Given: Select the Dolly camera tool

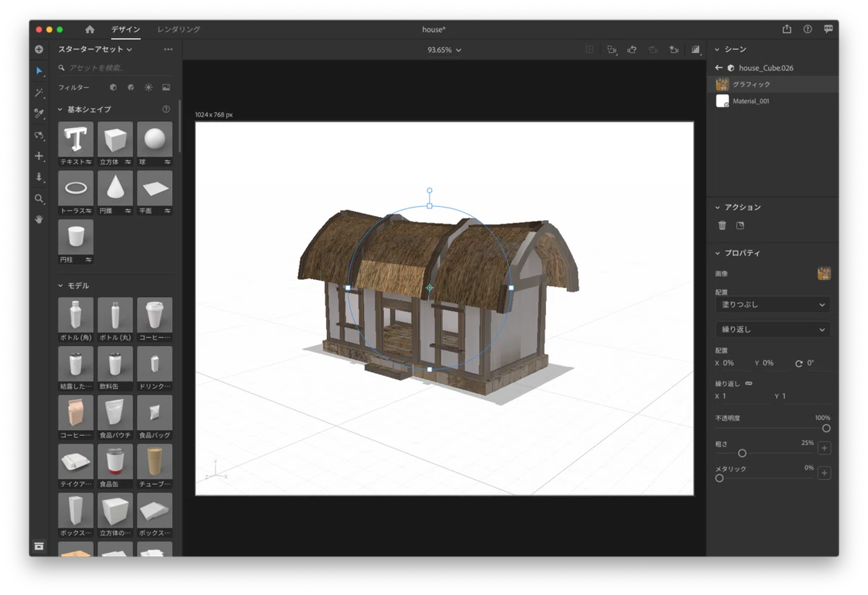Looking at the screenshot, I should [39, 177].
